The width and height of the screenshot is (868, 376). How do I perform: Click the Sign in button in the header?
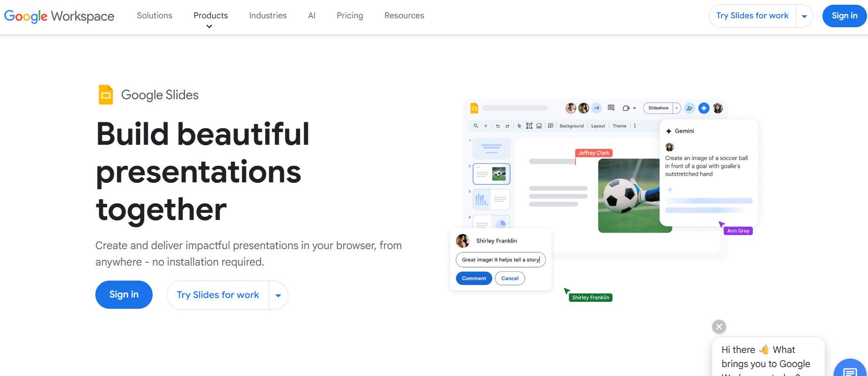pos(845,16)
